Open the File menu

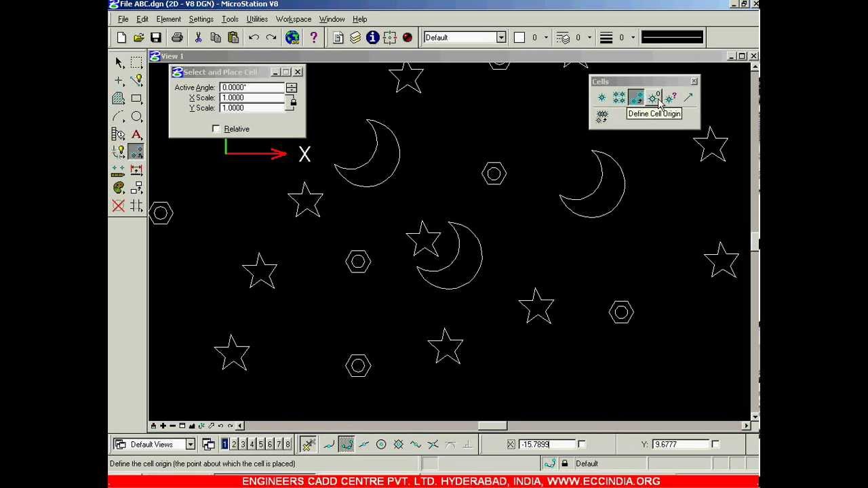point(123,19)
